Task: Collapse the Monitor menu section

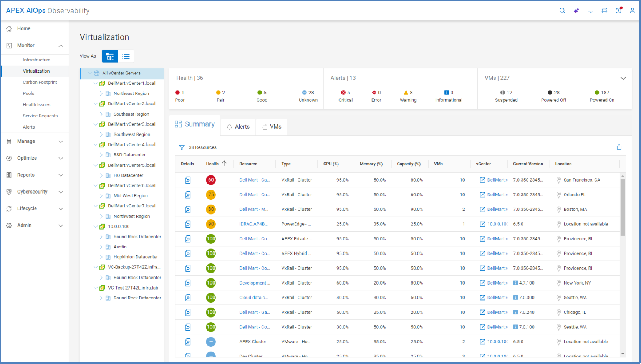Action: (61, 46)
